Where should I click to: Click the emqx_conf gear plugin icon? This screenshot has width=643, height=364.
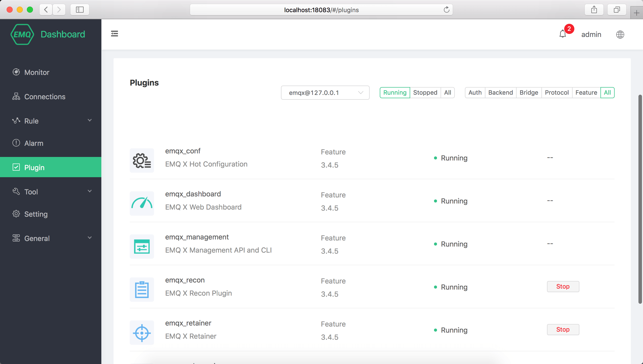point(142,160)
